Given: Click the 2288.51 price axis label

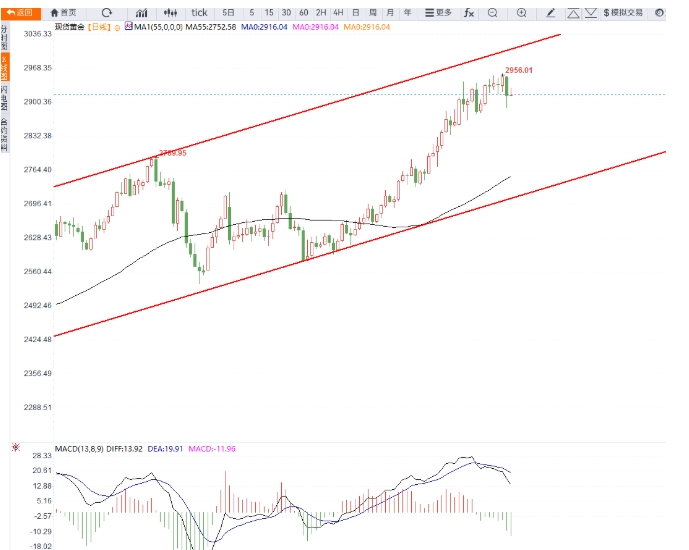Looking at the screenshot, I should pos(37,407).
